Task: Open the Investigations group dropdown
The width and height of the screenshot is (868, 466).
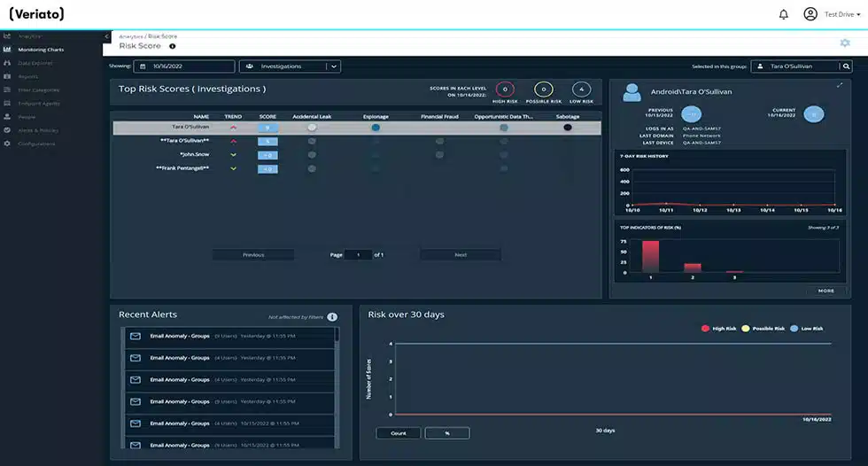Action: tap(290, 66)
